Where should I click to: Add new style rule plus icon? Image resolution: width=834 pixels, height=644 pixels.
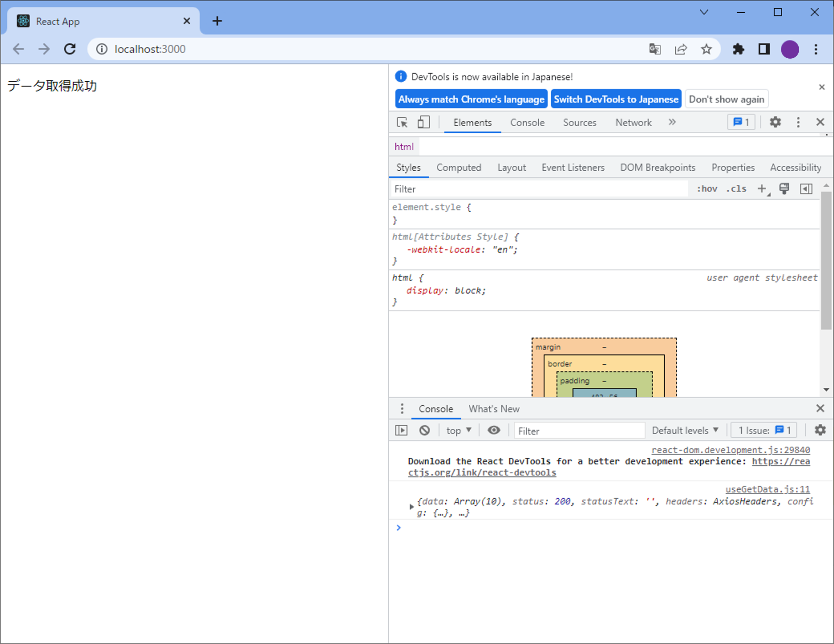pos(762,189)
